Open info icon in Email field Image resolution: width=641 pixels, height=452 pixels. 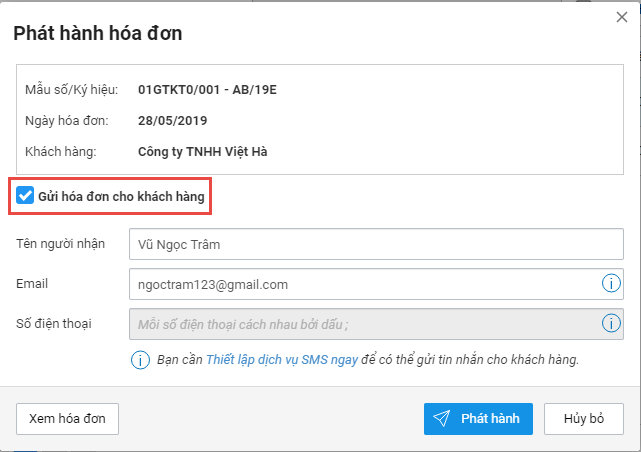tap(611, 283)
